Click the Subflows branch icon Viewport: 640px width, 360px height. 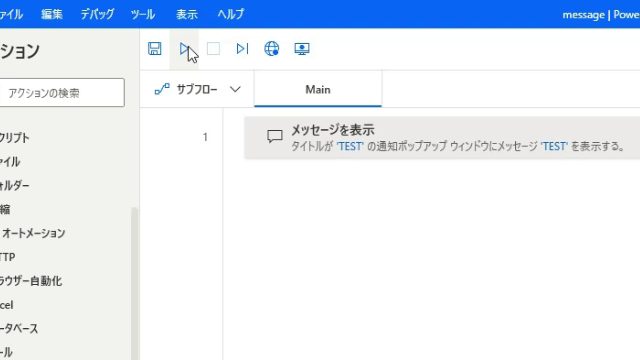(162, 89)
